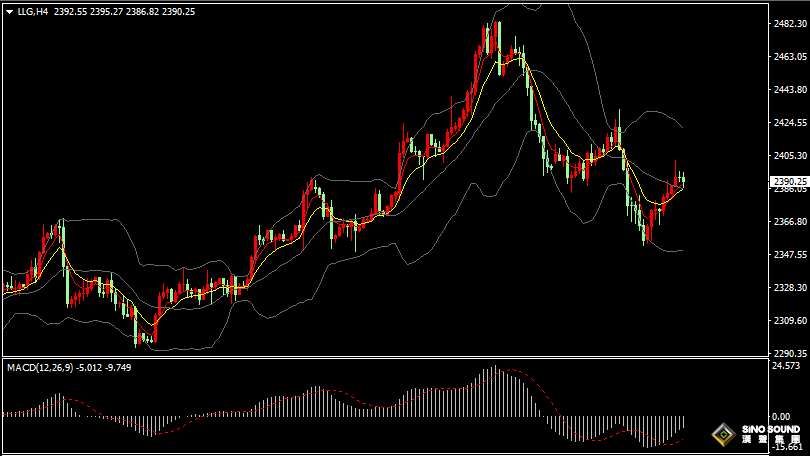The width and height of the screenshot is (810, 456).
Task: Click the OHLC values in chart header
Action: tap(125, 12)
